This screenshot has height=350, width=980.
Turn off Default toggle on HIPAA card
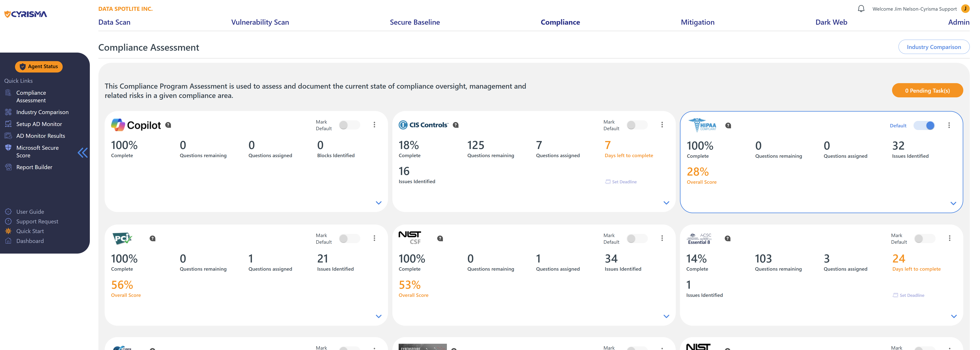[x=925, y=125]
